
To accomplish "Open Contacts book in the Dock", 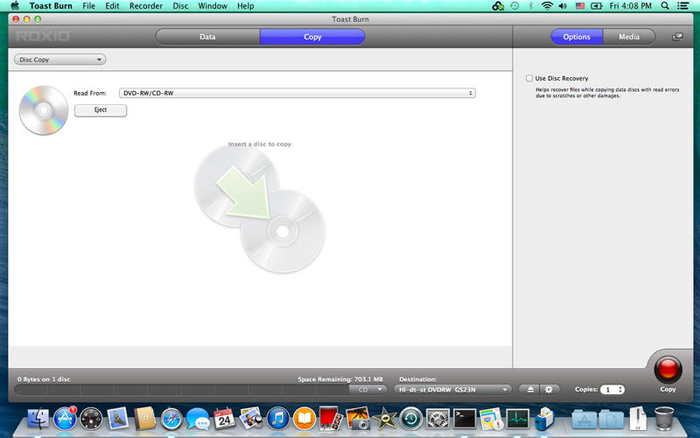I will coord(145,418).
